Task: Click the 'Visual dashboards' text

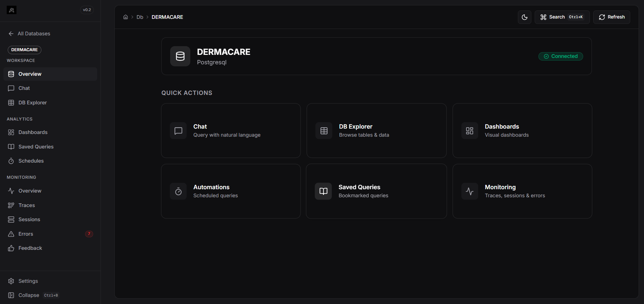Action: pos(507,135)
